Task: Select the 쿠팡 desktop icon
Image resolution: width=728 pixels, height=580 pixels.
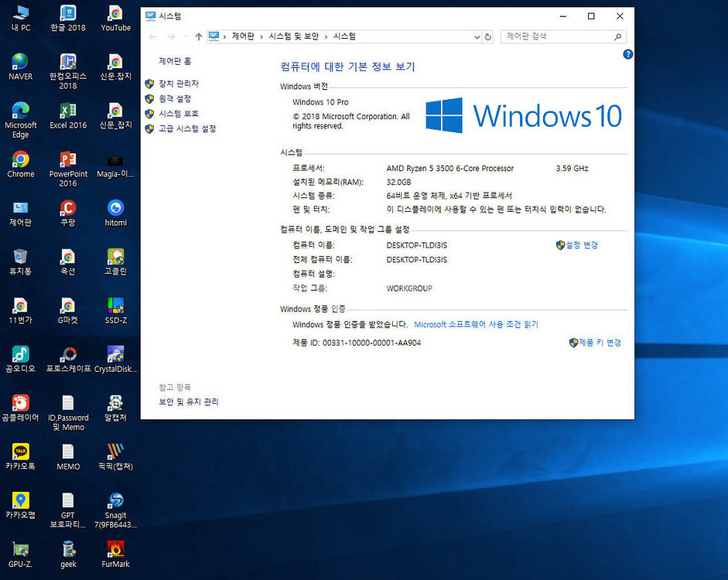Action: [68, 213]
